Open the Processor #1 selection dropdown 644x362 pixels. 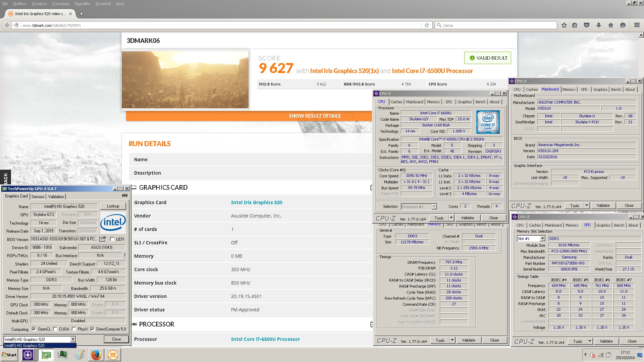434,206
